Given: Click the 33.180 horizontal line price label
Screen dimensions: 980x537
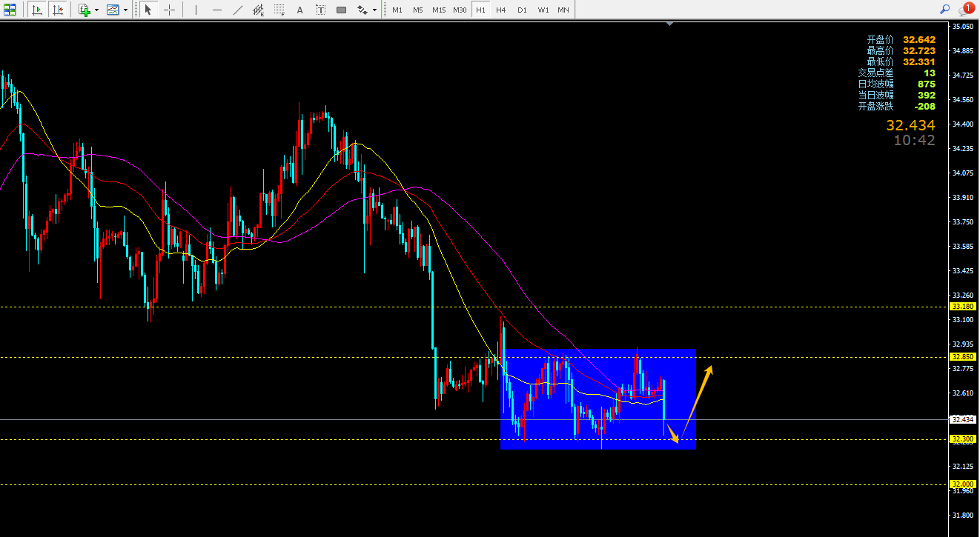Looking at the screenshot, I should click(964, 307).
